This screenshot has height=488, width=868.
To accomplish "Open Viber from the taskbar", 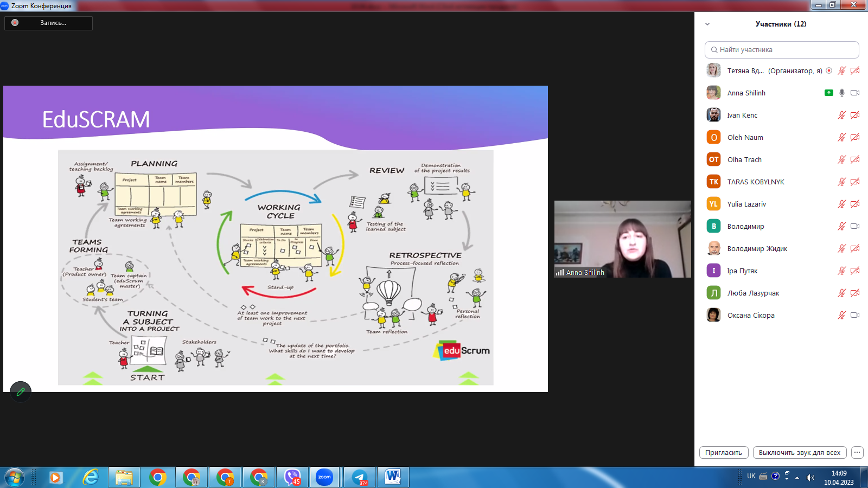I will click(x=292, y=477).
